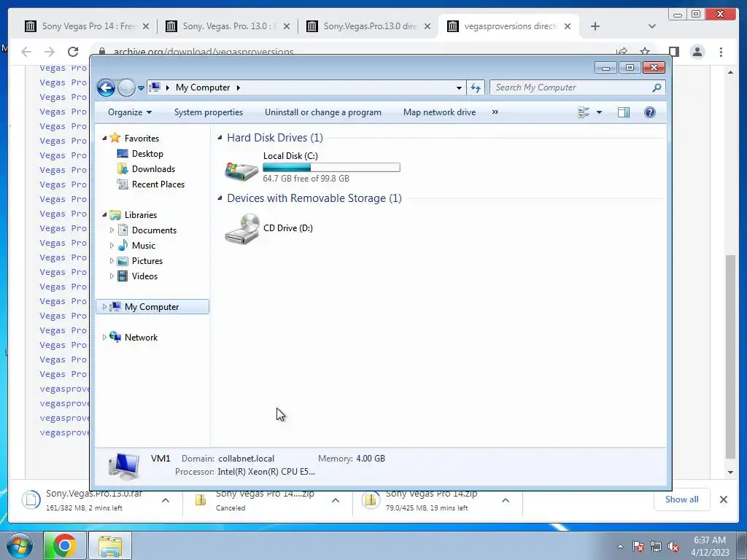
Task: Click My Computer in the address breadcrumb
Action: [203, 87]
